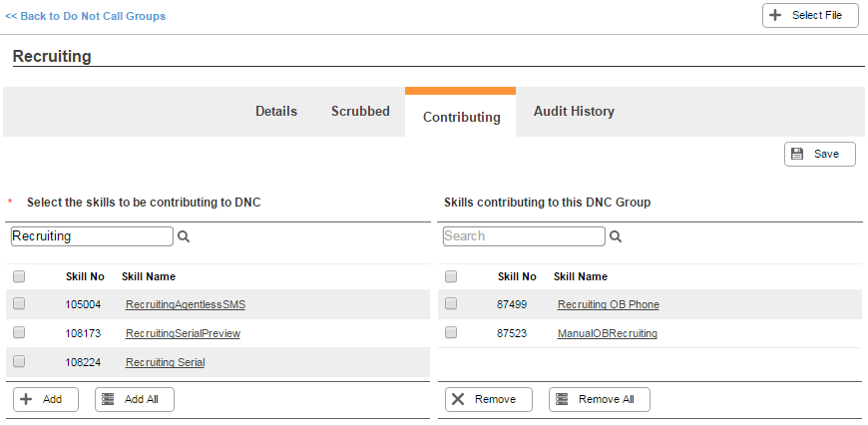Check the box for skill 105004
Viewport: 868px width, 426px height.
19,303
